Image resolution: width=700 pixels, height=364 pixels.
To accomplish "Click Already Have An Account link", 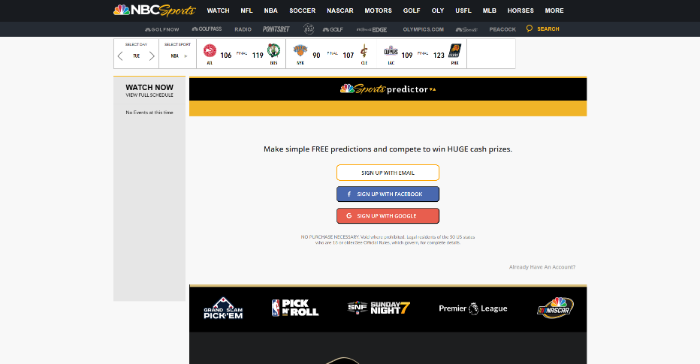I will pos(542,267).
